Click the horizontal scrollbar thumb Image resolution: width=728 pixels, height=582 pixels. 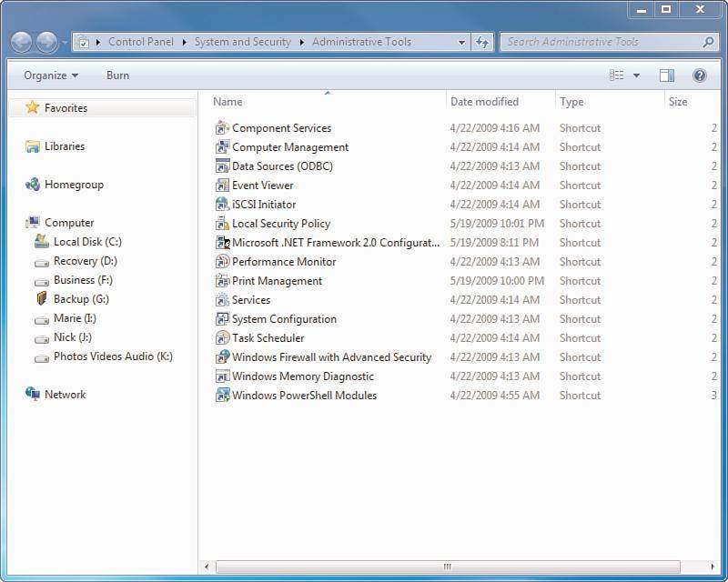click(447, 567)
